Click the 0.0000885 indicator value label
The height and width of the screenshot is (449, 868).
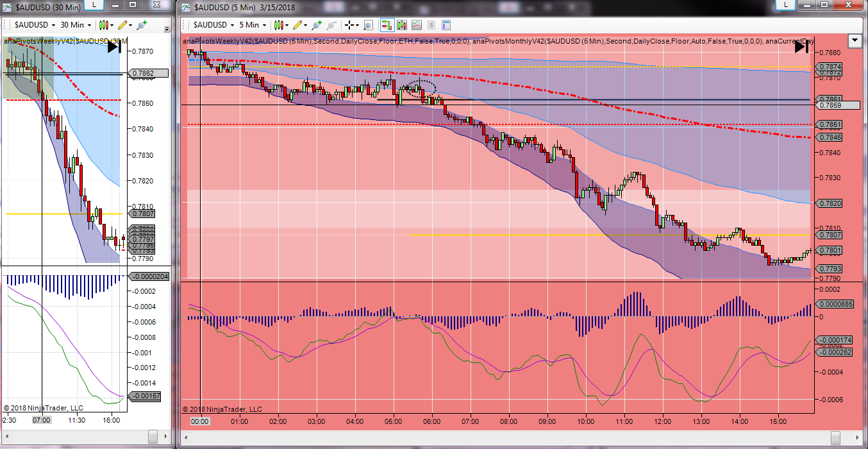pyautogui.click(x=835, y=304)
